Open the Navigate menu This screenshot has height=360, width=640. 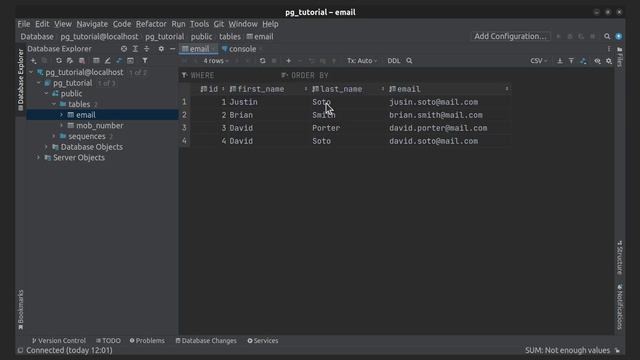tap(92, 24)
